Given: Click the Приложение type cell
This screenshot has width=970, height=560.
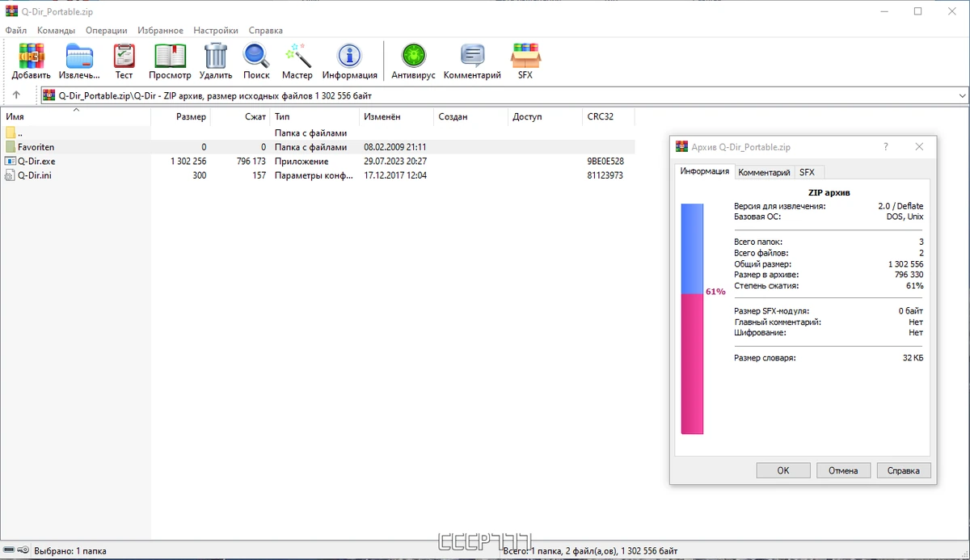Looking at the screenshot, I should click(x=302, y=161).
